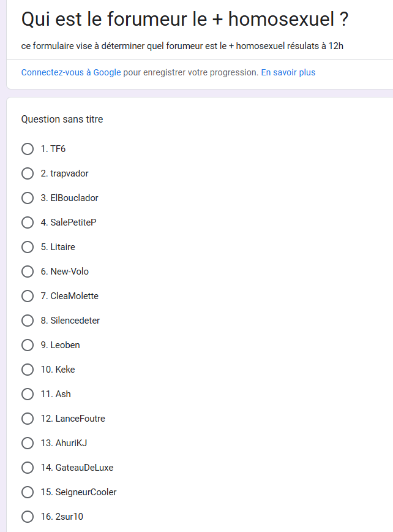Choose the "14. GateauDeLuxe" radio button
Image resolution: width=393 pixels, height=532 pixels.
click(28, 468)
